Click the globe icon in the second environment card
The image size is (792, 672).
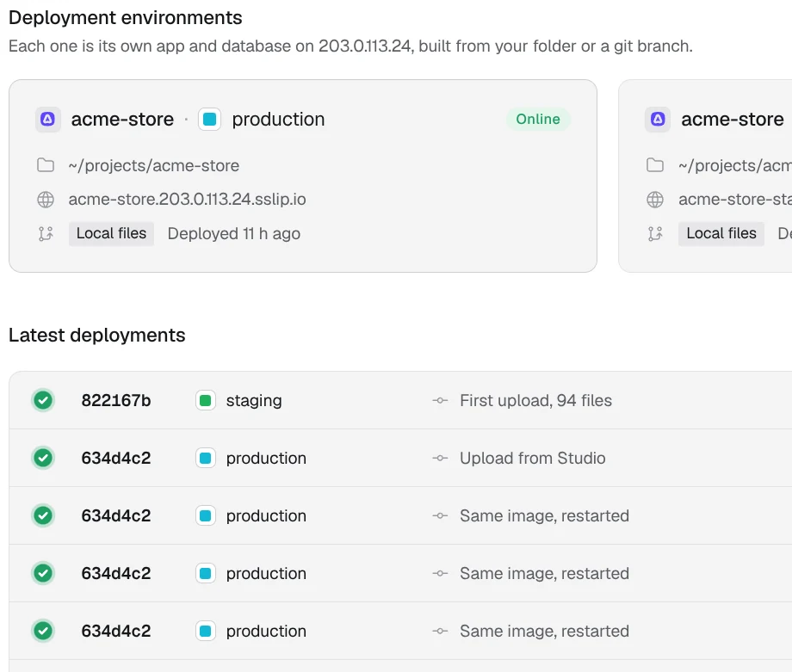click(655, 200)
